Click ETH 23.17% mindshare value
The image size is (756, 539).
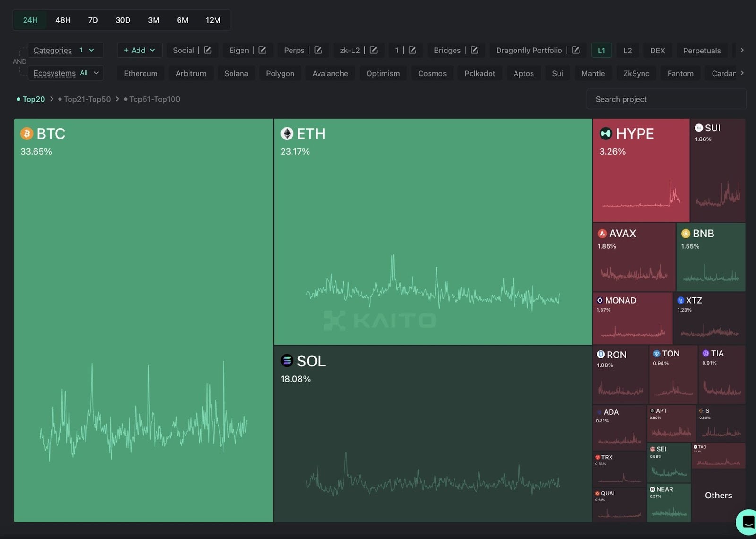point(295,152)
